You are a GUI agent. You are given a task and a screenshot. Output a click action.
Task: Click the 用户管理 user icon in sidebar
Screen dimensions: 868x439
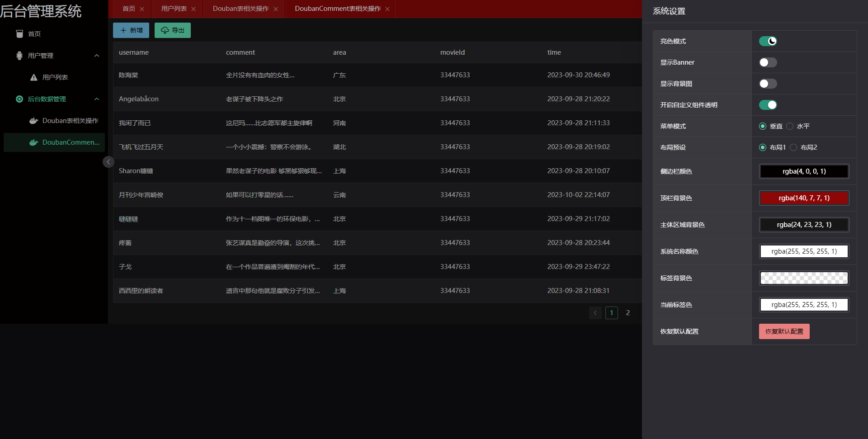tap(19, 55)
